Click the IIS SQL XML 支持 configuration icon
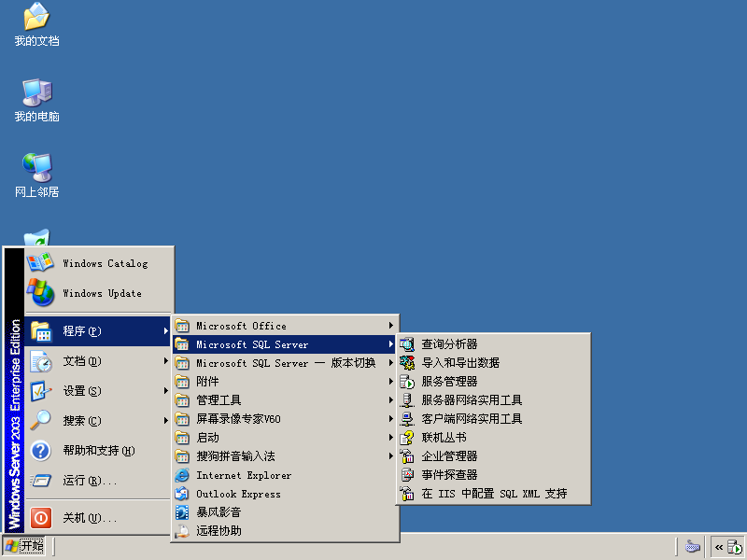Viewport: 747px width, 560px height. [x=407, y=494]
